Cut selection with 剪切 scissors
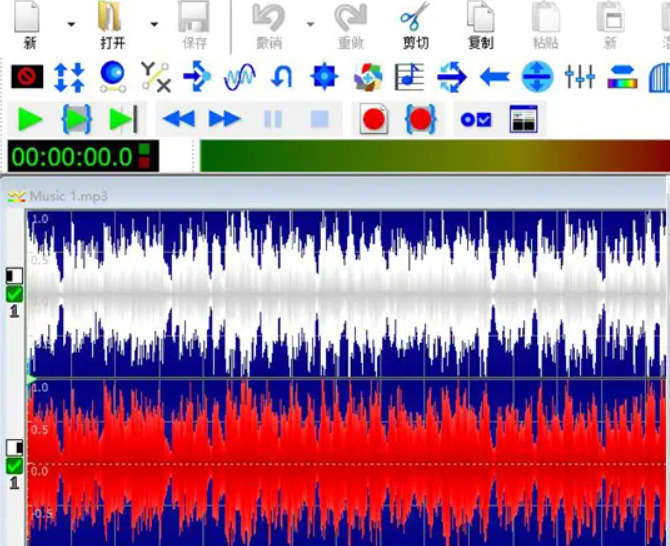 pyautogui.click(x=415, y=25)
